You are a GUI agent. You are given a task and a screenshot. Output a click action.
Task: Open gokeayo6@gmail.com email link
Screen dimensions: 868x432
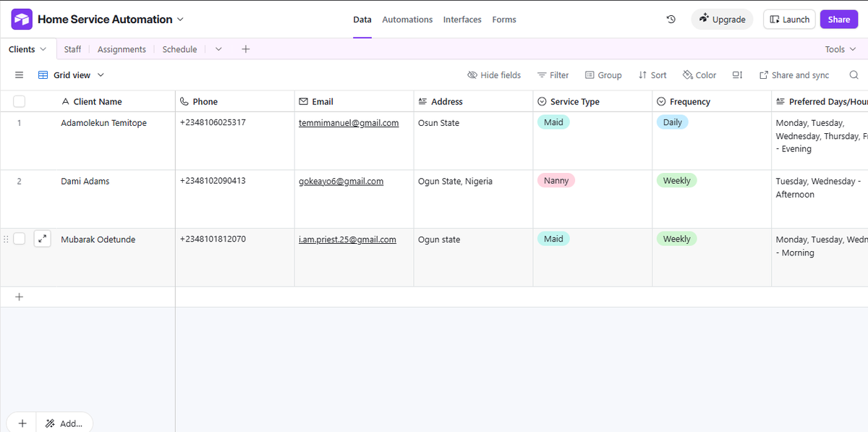pos(341,181)
